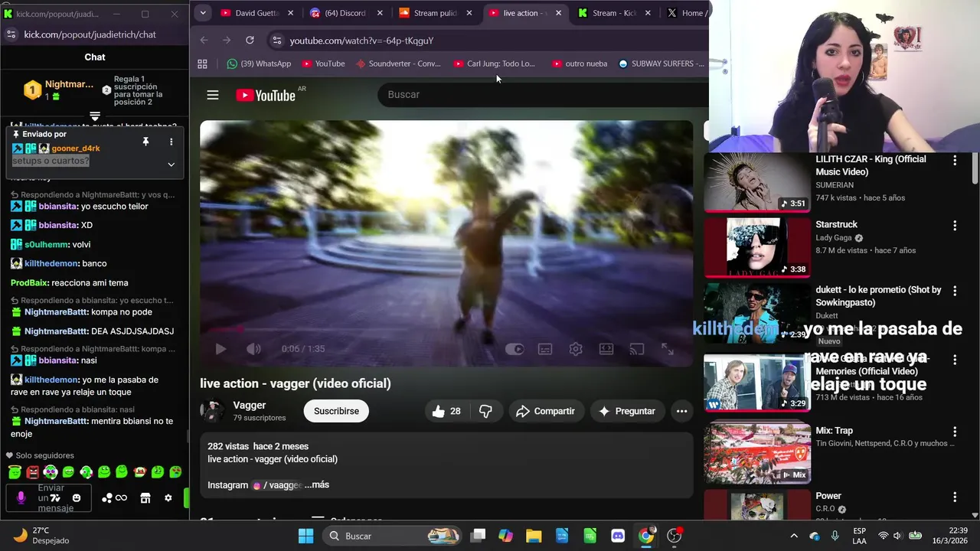Collapse leaderboard handle in Kick chat

[x=95, y=116]
